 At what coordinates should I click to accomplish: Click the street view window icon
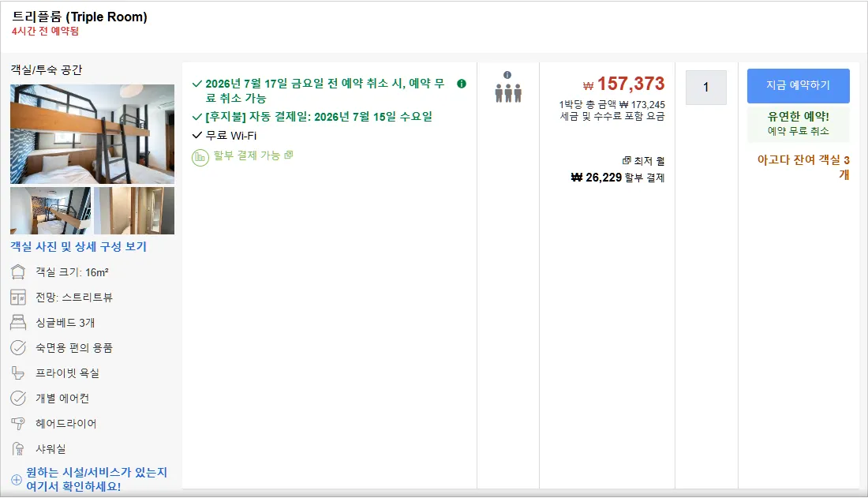tap(18, 298)
